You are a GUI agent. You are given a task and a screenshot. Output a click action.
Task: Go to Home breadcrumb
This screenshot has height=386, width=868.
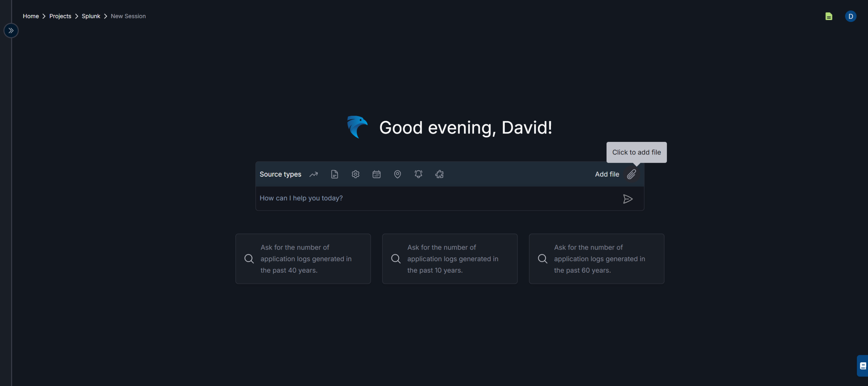coord(31,16)
